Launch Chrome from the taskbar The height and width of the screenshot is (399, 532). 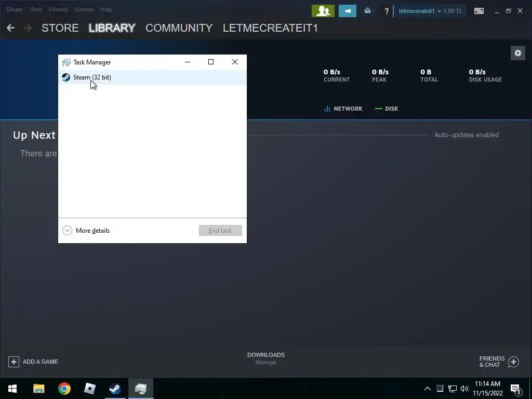64,389
